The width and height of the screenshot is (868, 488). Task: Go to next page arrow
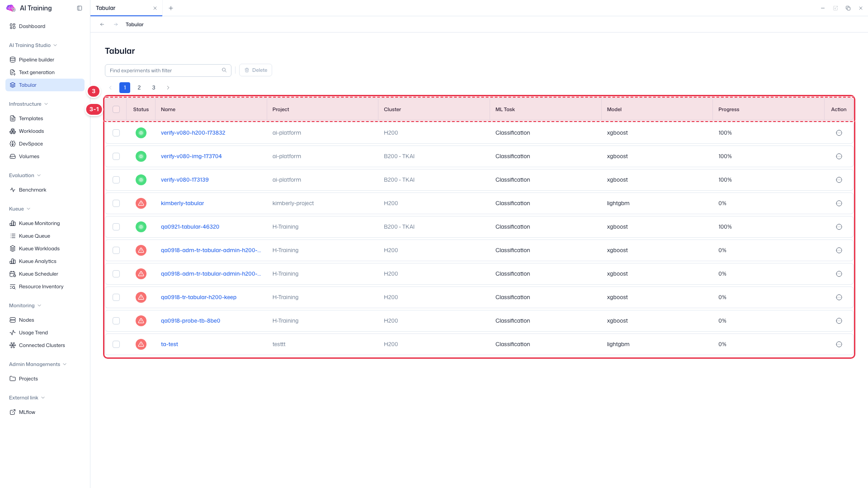[x=168, y=88]
